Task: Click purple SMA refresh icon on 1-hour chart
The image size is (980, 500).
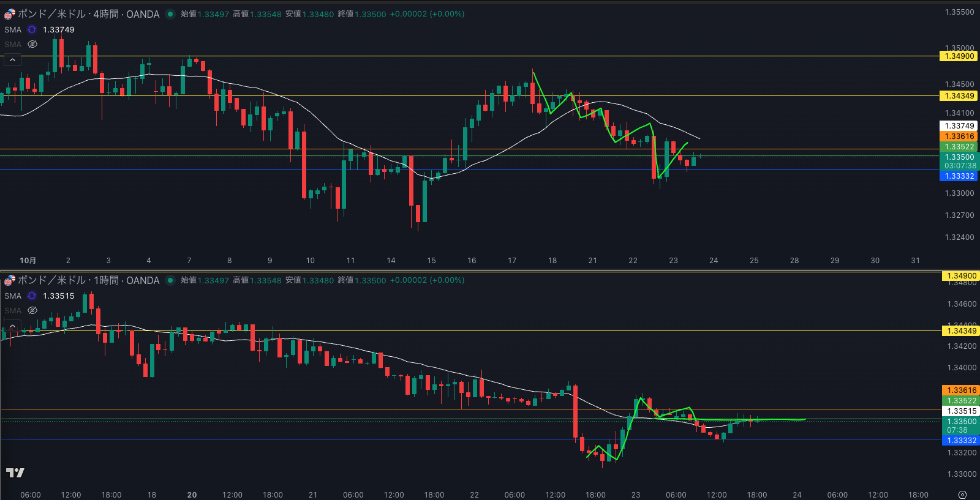Action: pos(32,296)
